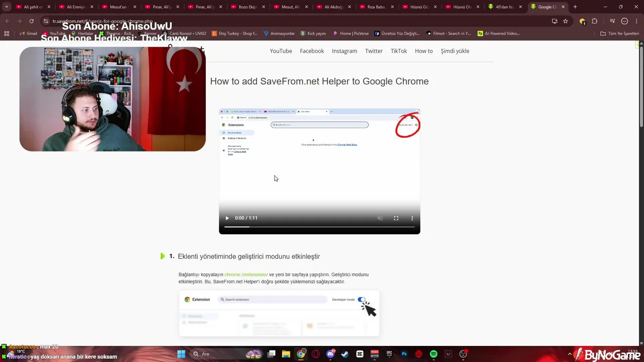Viewport: 644px width, 362px height.
Task: Click Developer mode toggle in step illustration
Action: point(362,300)
